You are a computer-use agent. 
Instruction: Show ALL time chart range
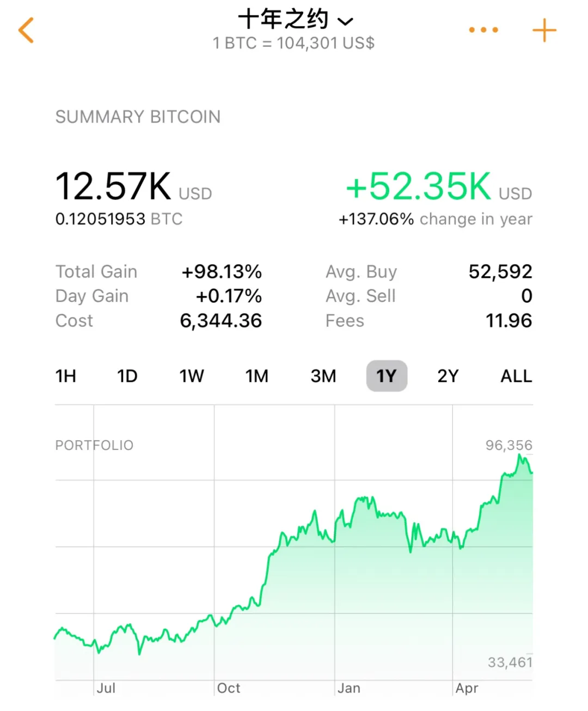[516, 376]
